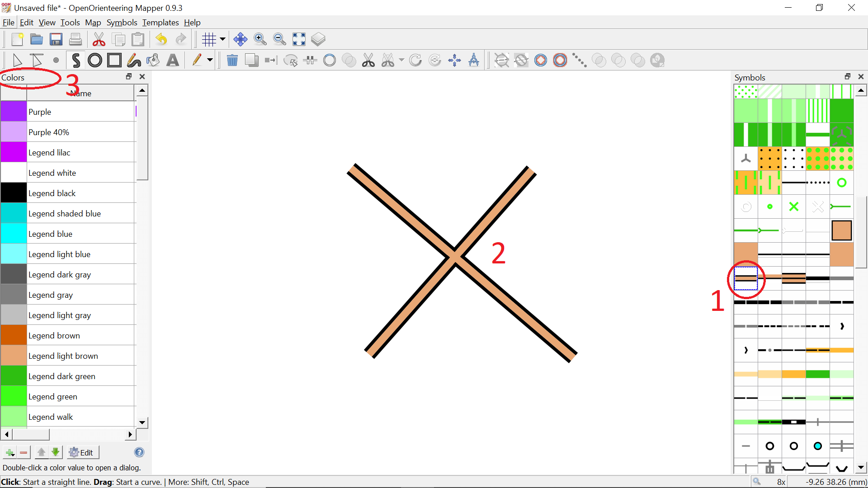Toggle hatch areas view button
The width and height of the screenshot is (868, 488).
pos(502,60)
